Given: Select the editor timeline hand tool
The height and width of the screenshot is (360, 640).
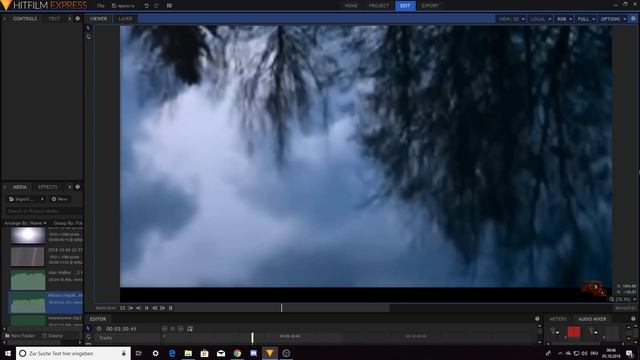Looking at the screenshot, I should click(88, 337).
